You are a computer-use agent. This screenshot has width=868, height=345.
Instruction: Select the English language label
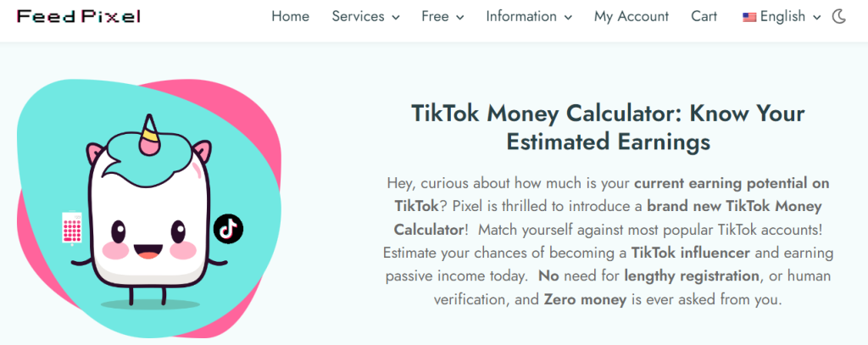pyautogui.click(x=782, y=17)
